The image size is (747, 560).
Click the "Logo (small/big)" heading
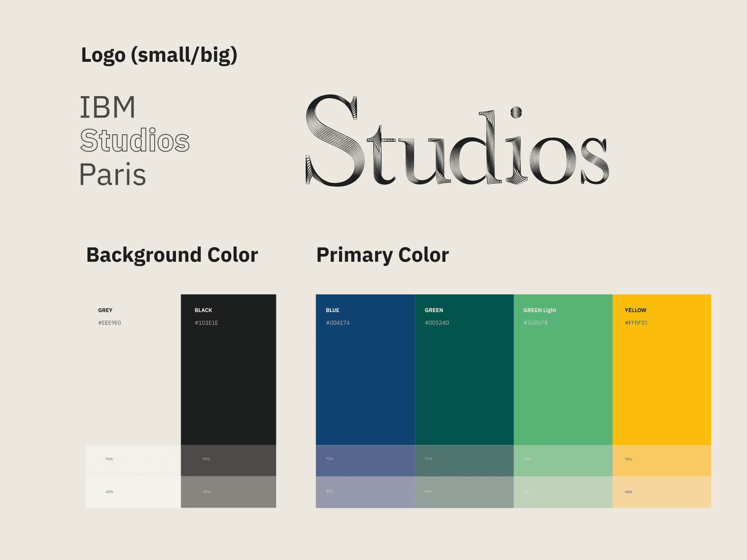[159, 55]
